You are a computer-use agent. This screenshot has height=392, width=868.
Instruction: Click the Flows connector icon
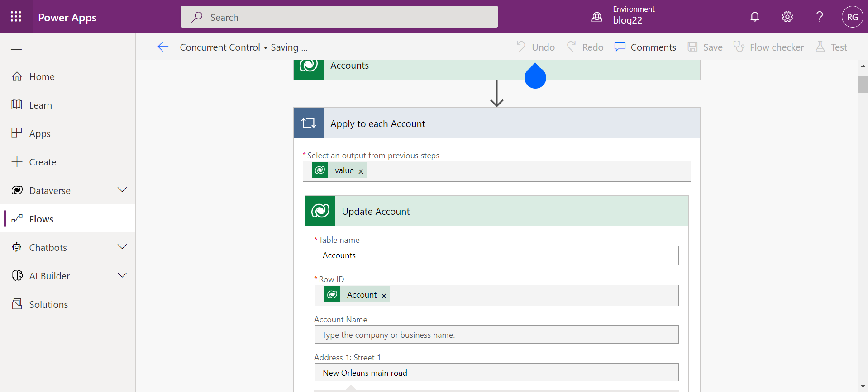tap(17, 219)
